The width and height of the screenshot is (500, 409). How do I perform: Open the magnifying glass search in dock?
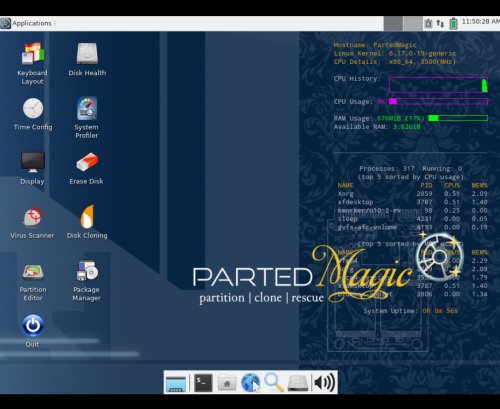pos(274,382)
